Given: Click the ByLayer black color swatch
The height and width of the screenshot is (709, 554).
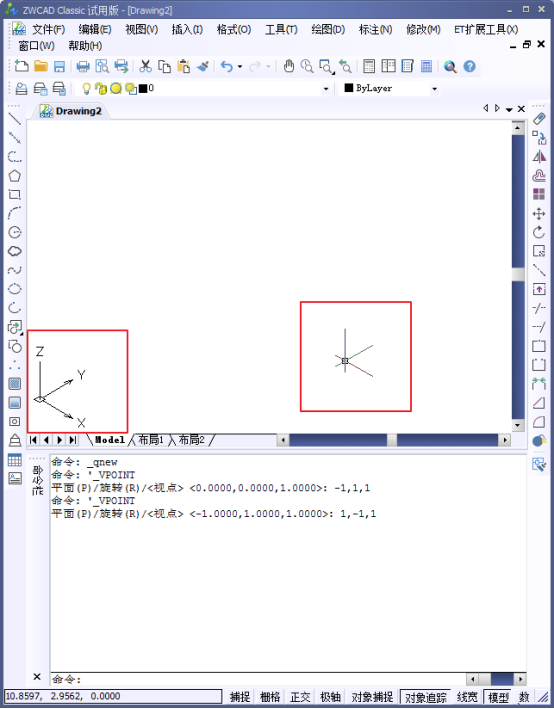Looking at the screenshot, I should [348, 88].
